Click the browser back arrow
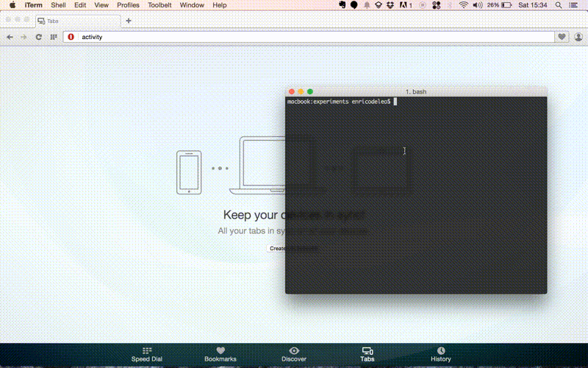588x368 pixels. pyautogui.click(x=10, y=37)
